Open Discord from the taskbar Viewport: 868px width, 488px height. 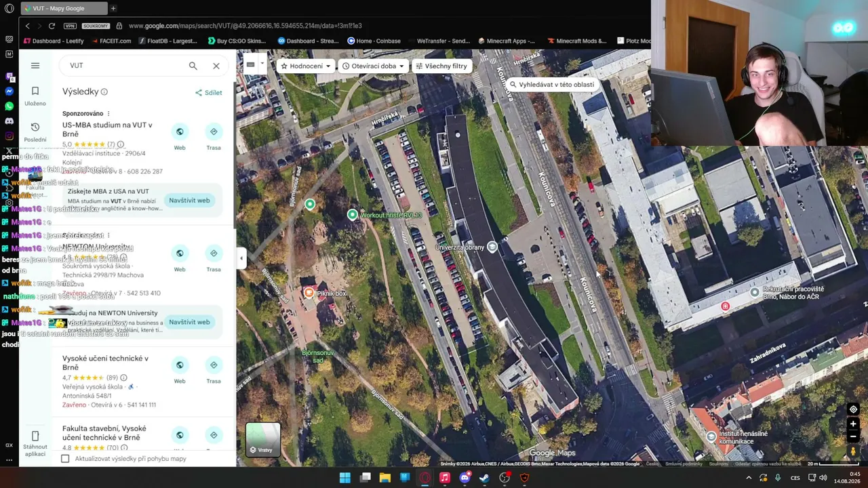(465, 478)
